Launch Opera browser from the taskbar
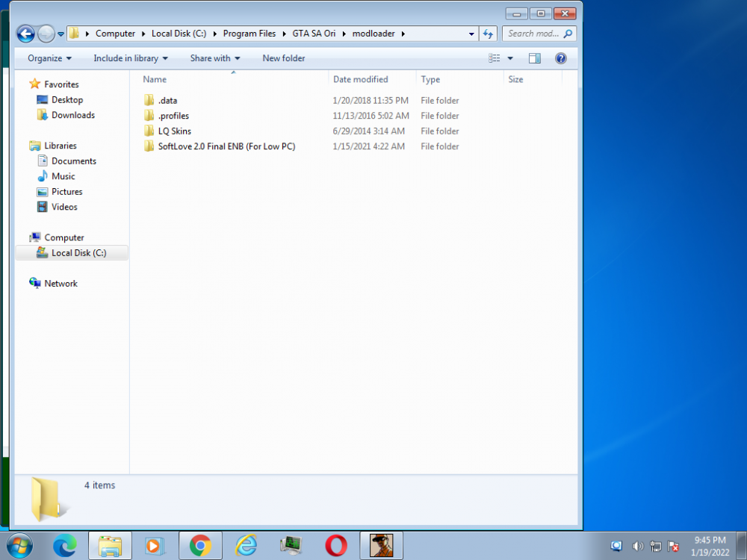The image size is (747, 560). tap(336, 546)
